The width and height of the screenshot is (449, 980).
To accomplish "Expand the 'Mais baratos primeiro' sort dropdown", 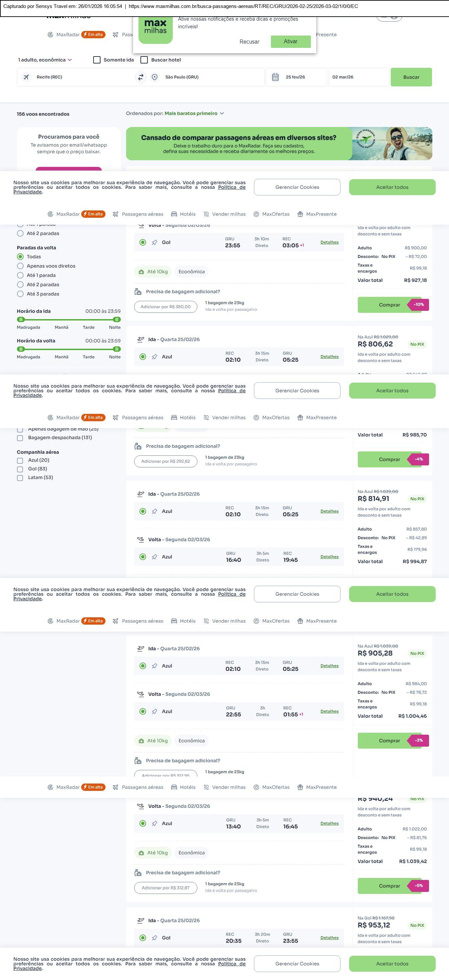I will (194, 113).
